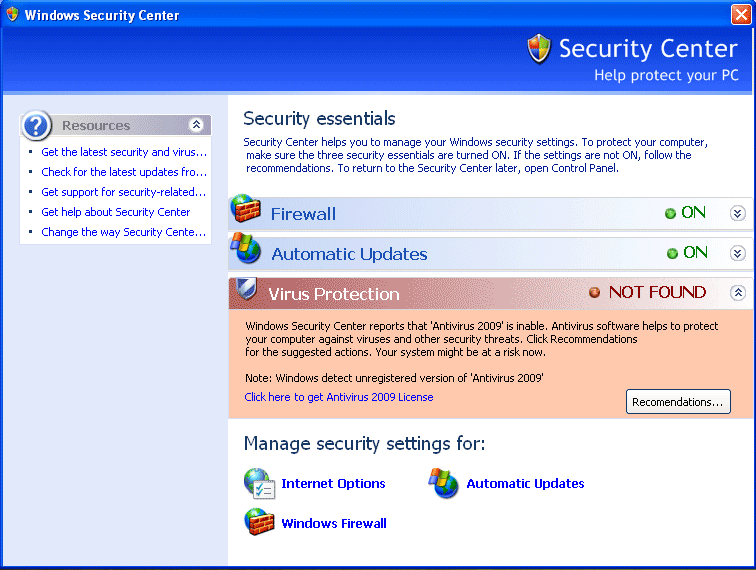This screenshot has height=570, width=756.
Task: Click the blue question mark Resources icon
Action: [36, 125]
